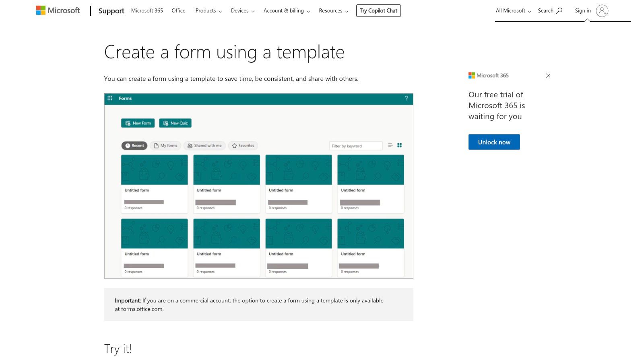Click the Microsoft 365 logo in the sidebar

489,75
